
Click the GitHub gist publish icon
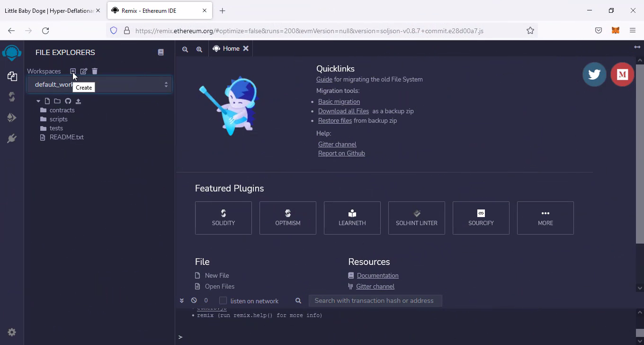click(x=68, y=101)
